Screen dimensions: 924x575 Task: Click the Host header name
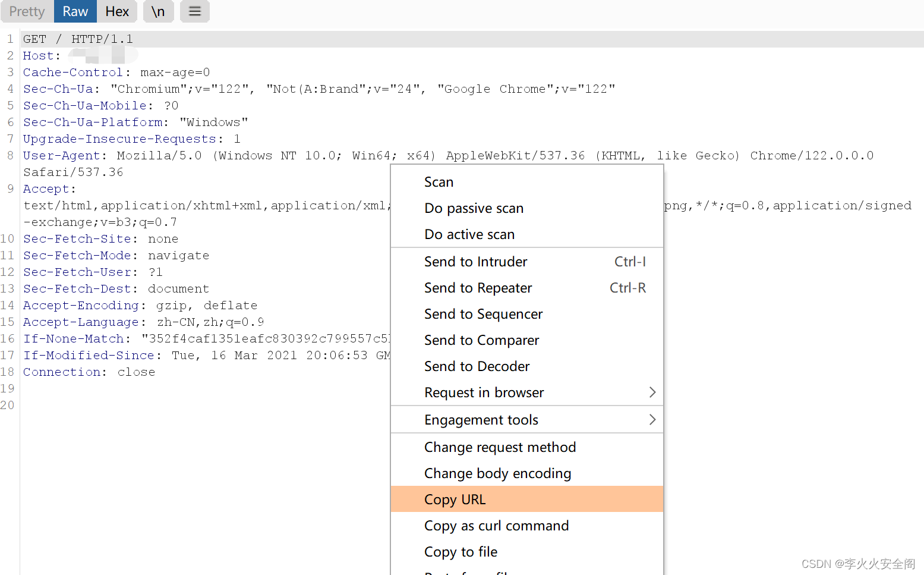click(39, 56)
